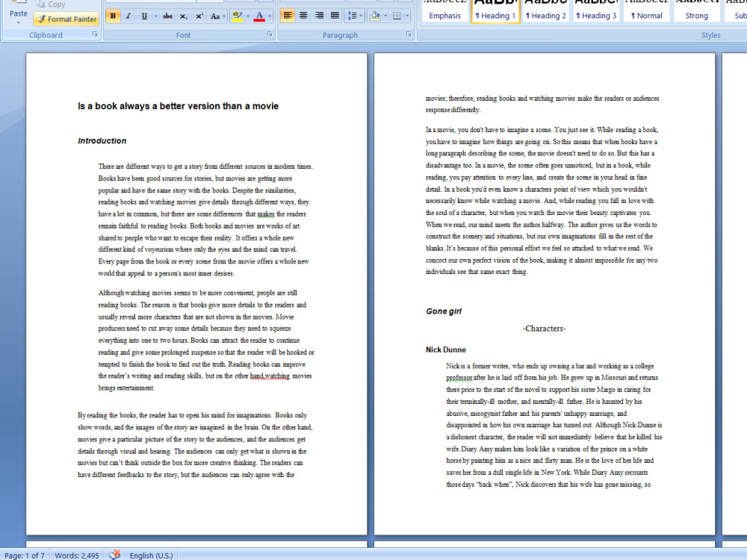
Task: Justify the paragraph text
Action: point(335,16)
